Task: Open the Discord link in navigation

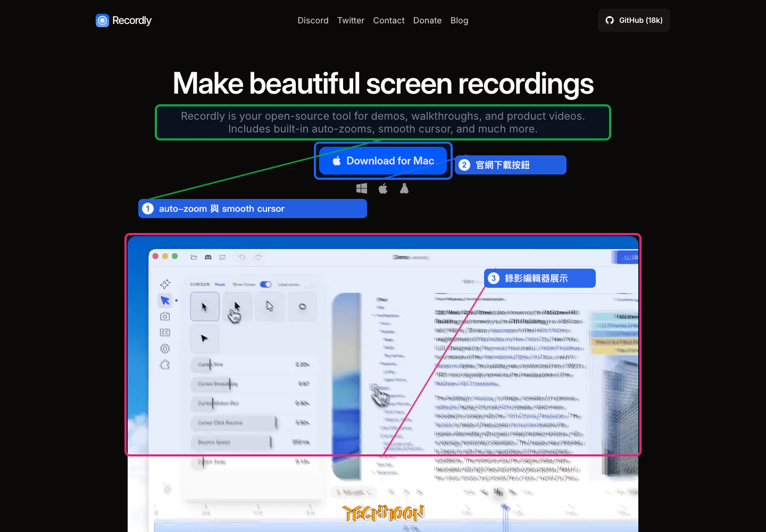Action: (x=313, y=20)
